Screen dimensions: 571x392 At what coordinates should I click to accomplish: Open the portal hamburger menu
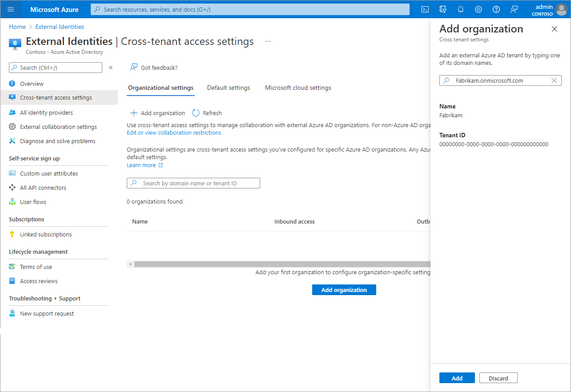click(x=10, y=9)
